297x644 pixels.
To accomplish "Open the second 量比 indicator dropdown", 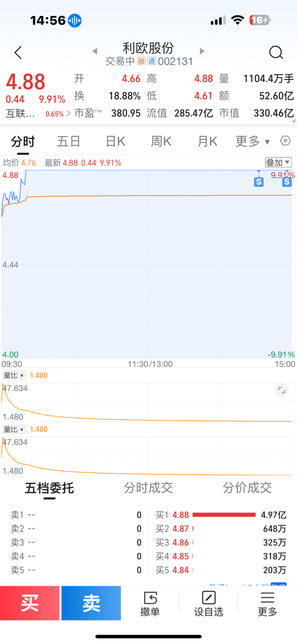I will coord(14,430).
